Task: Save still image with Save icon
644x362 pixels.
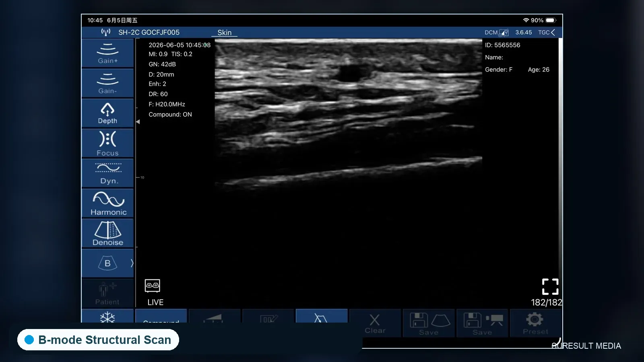Action: click(429, 323)
